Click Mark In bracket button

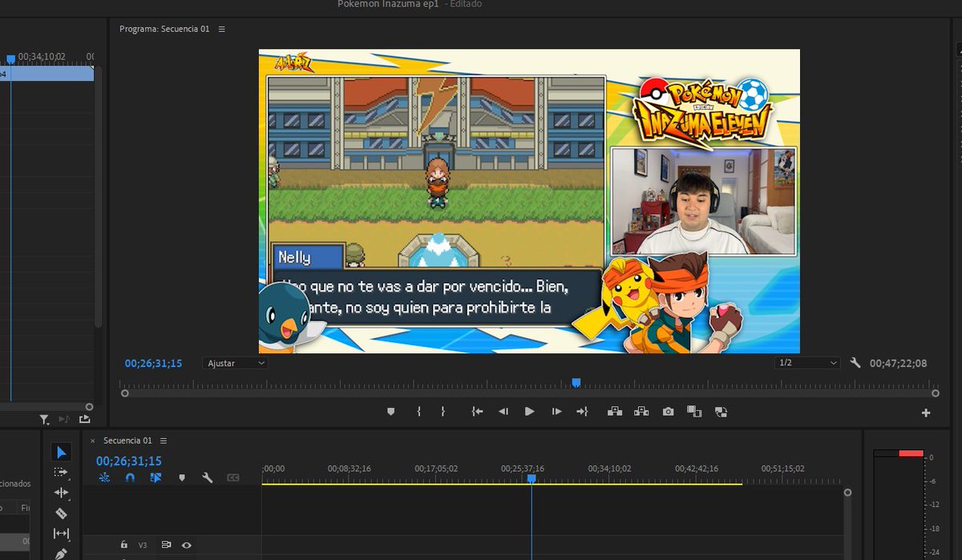pos(418,412)
